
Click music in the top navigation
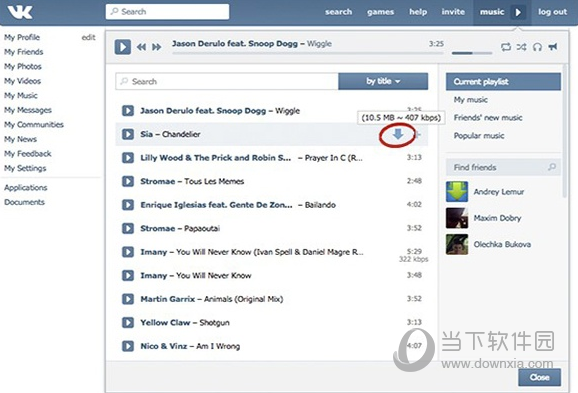click(x=492, y=12)
